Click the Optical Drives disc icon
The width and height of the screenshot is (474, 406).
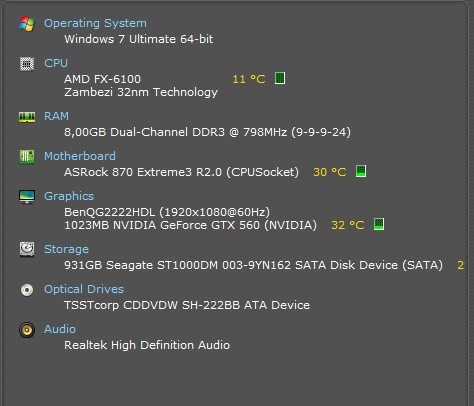pyautogui.click(x=27, y=290)
